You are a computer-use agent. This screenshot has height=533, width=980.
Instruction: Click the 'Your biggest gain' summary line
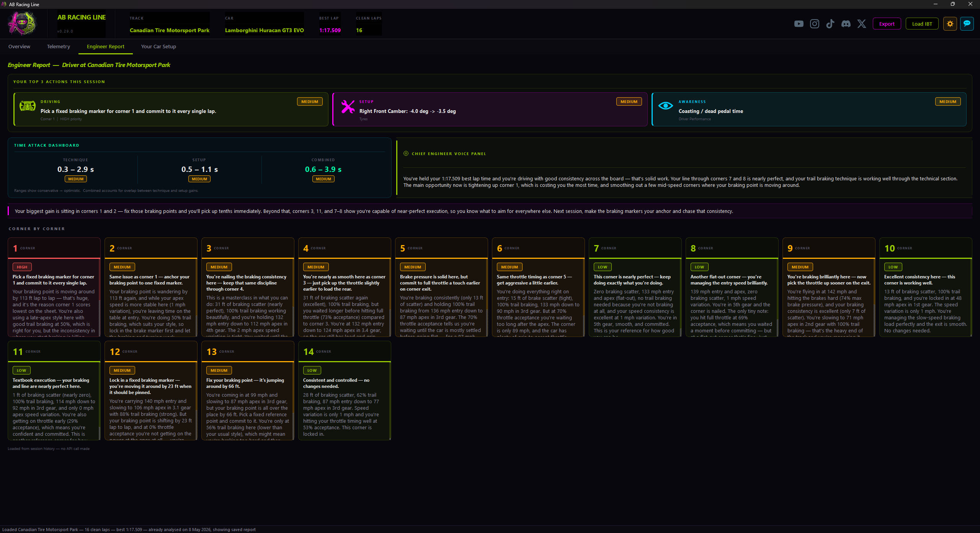pyautogui.click(x=374, y=211)
